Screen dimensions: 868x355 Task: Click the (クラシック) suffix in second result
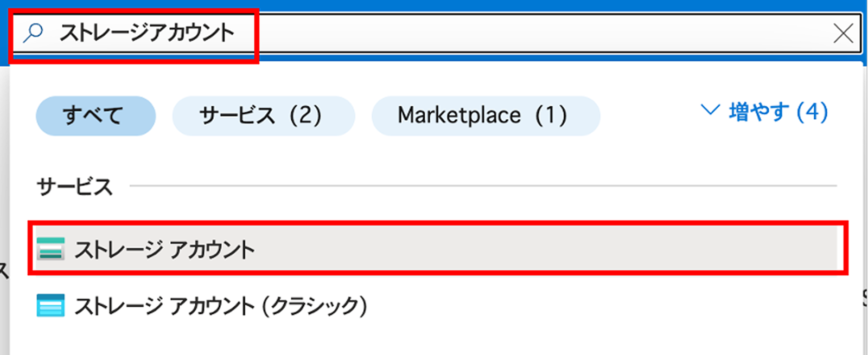(315, 306)
